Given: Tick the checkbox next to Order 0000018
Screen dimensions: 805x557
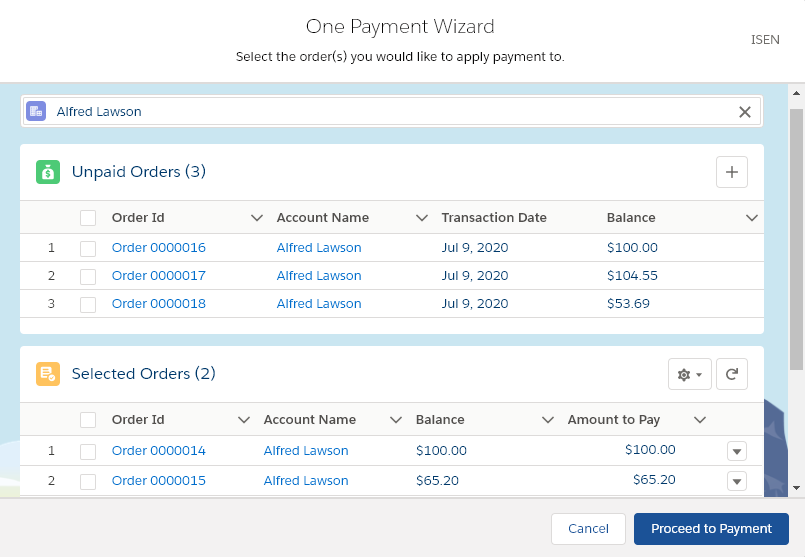Looking at the screenshot, I should [88, 304].
